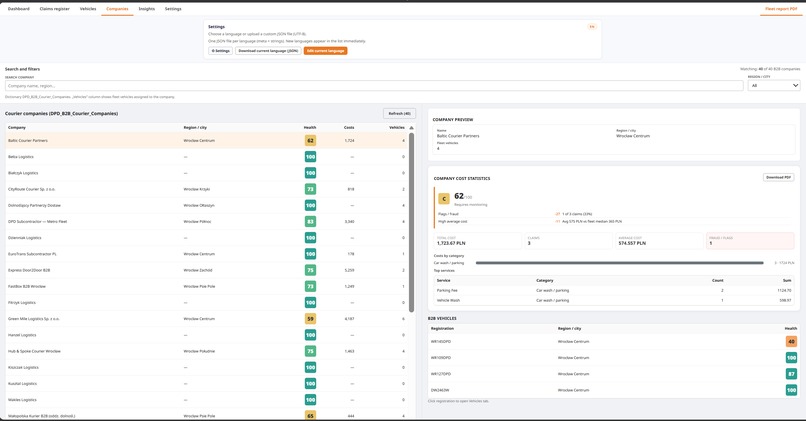Image resolution: width=806 pixels, height=421 pixels.
Task: Open vehicle registration WR109DPD
Action: click(x=441, y=358)
